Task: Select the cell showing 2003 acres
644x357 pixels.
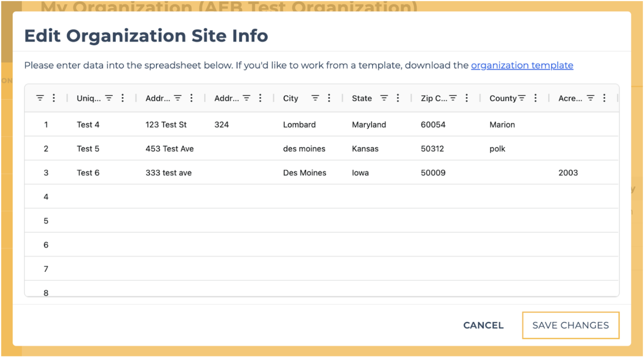Action: 568,172
